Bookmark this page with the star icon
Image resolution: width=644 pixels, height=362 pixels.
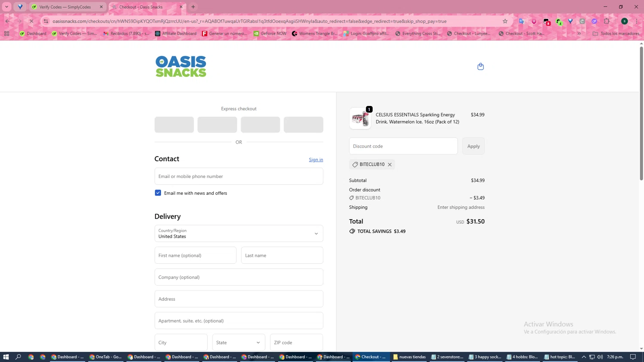(x=505, y=21)
